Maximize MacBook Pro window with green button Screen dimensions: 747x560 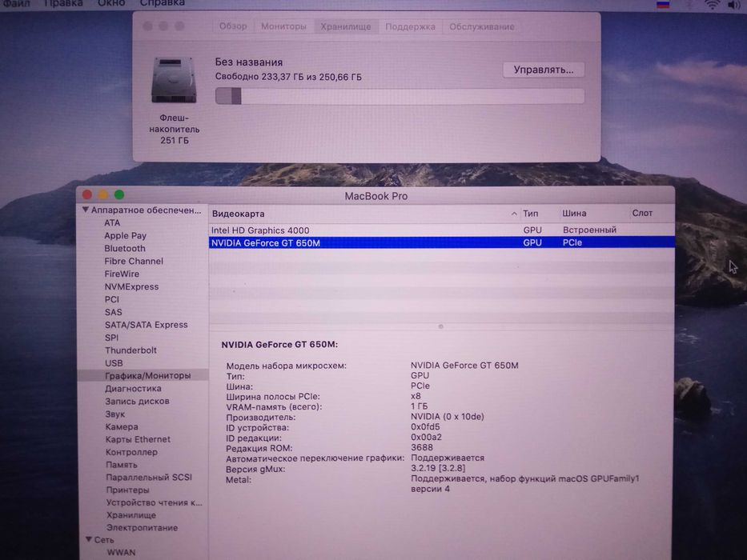point(119,194)
